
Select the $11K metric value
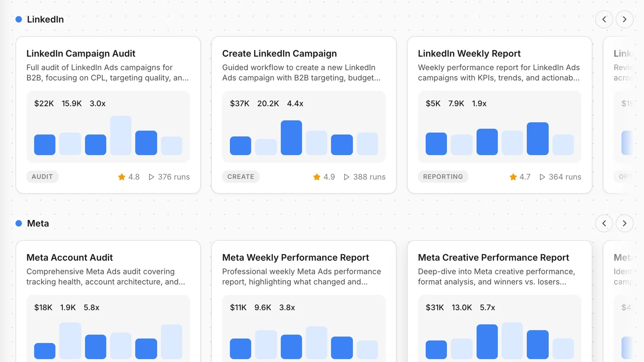[238, 307]
